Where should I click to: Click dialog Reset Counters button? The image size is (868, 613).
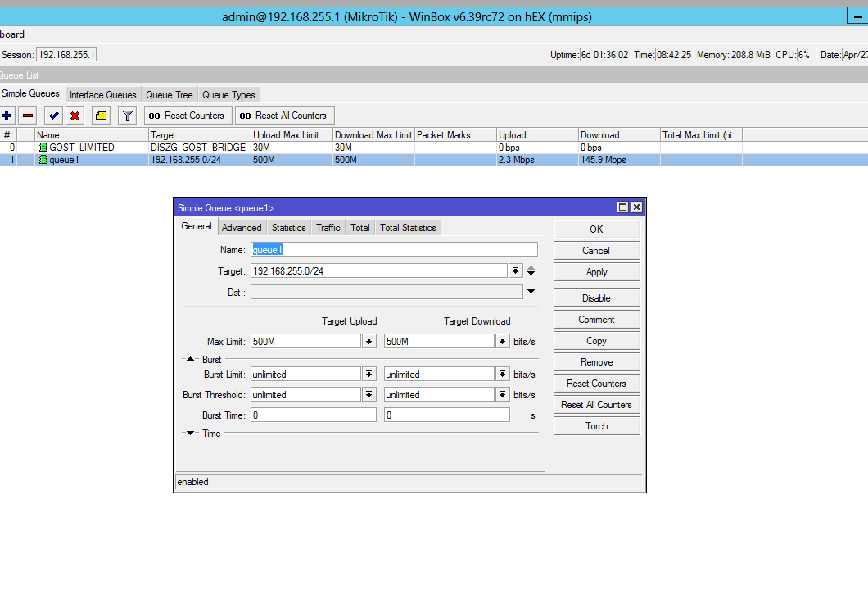point(596,383)
